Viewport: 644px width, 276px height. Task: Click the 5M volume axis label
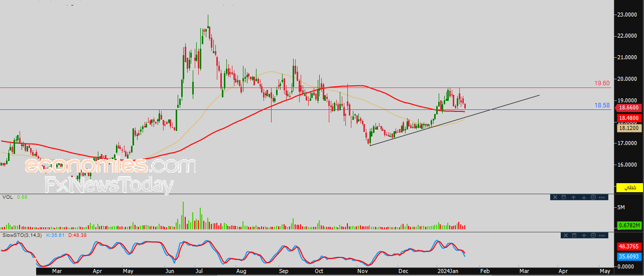(x=621, y=207)
